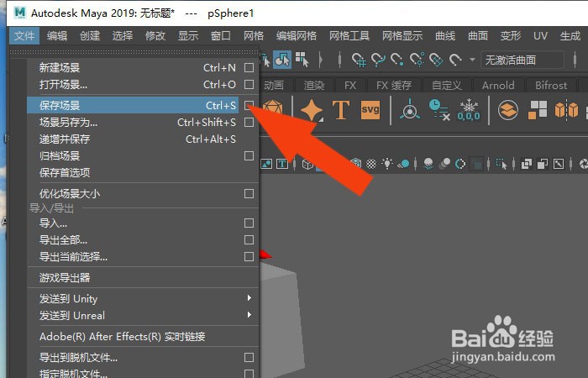Viewport: 588px width, 378px height.
Task: Open the UV menu
Action: pos(540,36)
